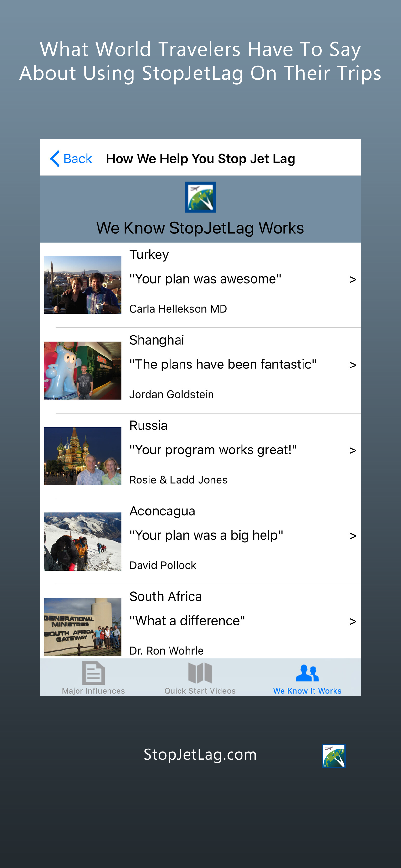This screenshot has width=401, height=868.
Task: Switch to Quick Start Videos tab label
Action: pos(200,691)
